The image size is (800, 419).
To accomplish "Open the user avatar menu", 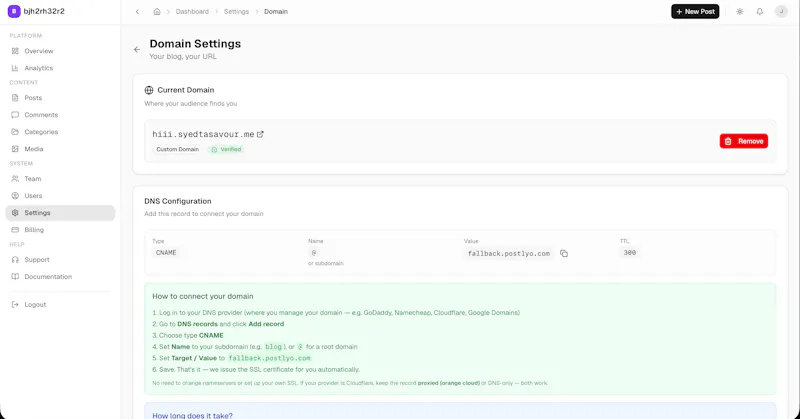I will (x=781, y=11).
